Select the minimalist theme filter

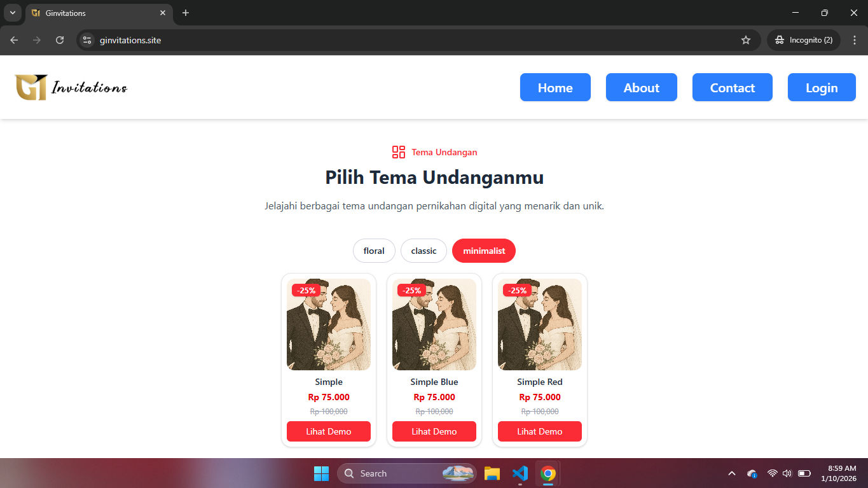tap(484, 251)
